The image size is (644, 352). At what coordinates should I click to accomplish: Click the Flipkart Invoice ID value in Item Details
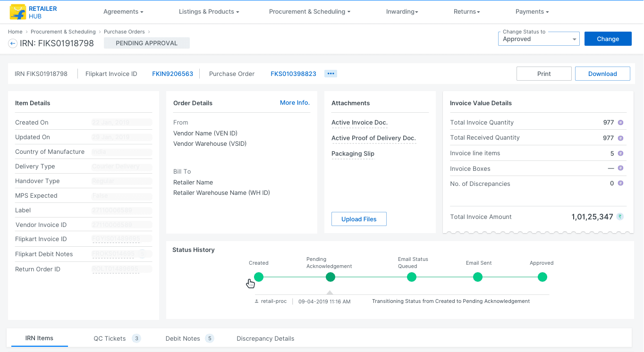(116, 239)
